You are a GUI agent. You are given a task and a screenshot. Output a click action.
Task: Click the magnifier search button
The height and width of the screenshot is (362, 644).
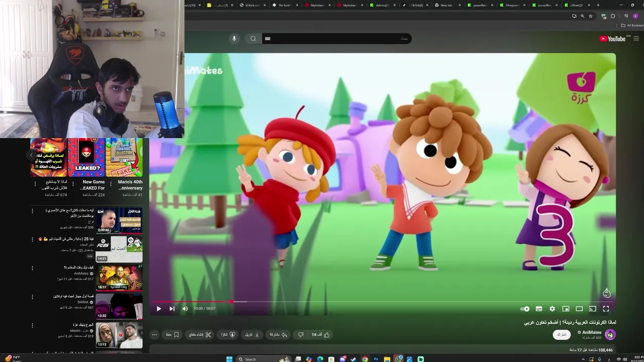(x=253, y=39)
